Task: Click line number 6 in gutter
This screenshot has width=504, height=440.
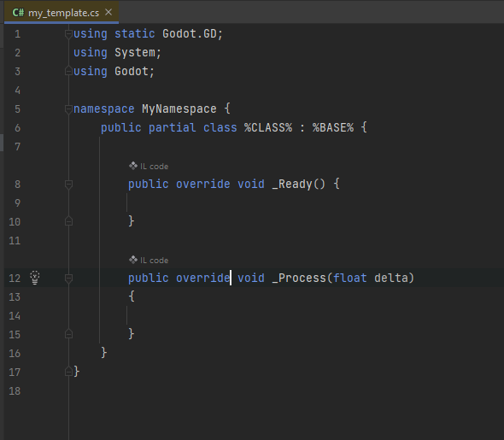Action: 17,128
